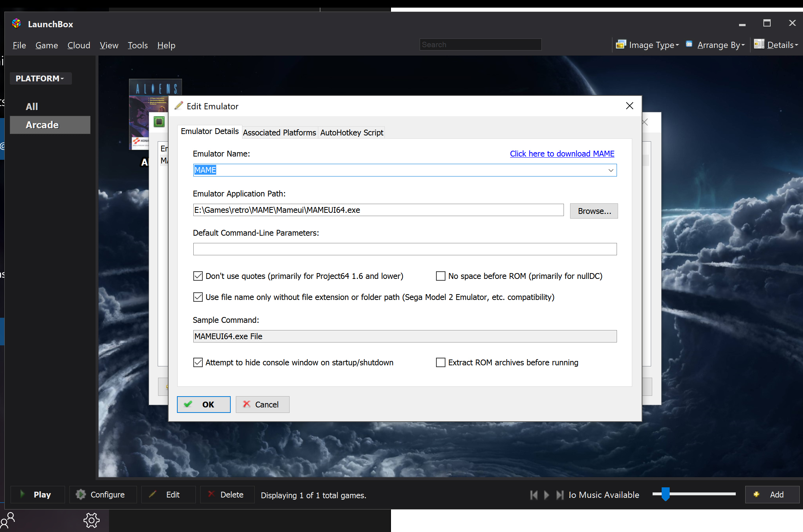
Task: Click the Arrange By toolbar icon
Action: [x=689, y=44]
